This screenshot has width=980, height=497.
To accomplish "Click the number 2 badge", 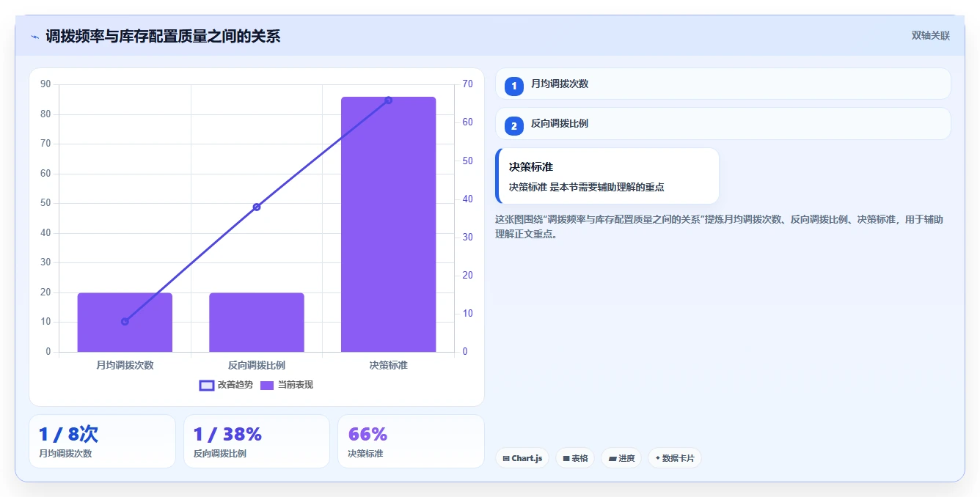I will click(514, 126).
